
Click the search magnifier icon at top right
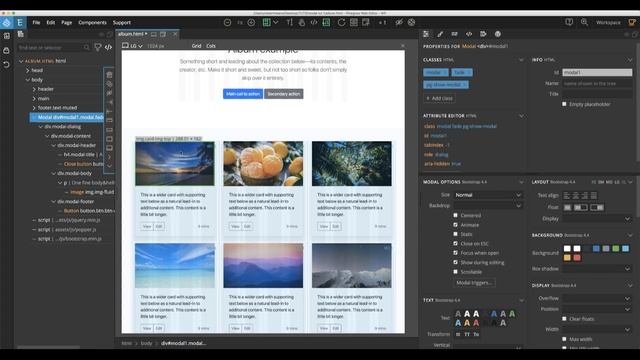pyautogui.click(x=584, y=22)
